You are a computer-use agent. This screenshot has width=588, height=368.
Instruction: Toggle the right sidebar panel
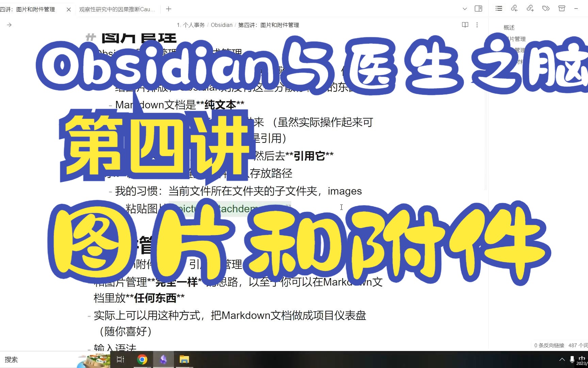pyautogui.click(x=478, y=9)
